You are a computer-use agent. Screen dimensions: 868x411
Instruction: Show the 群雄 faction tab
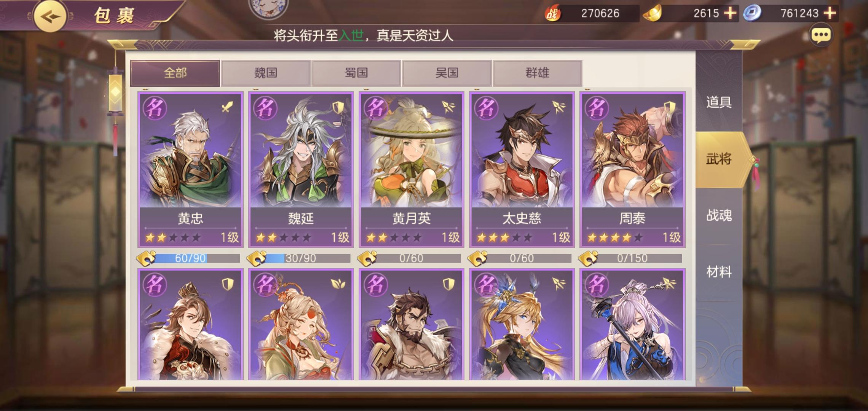coord(538,73)
